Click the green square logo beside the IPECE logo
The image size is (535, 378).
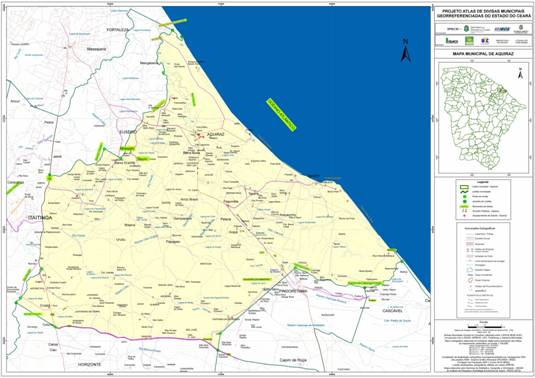[x=470, y=40]
